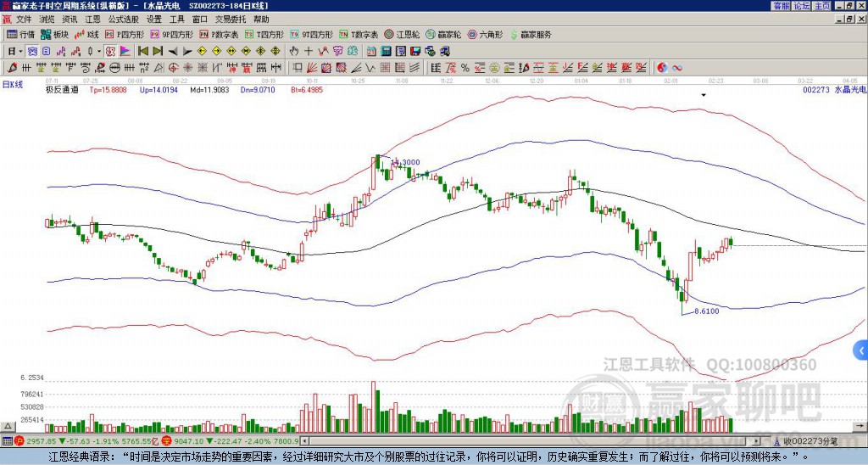Open the 板块 sector view
This screenshot has width=868, height=465.
(x=54, y=34)
